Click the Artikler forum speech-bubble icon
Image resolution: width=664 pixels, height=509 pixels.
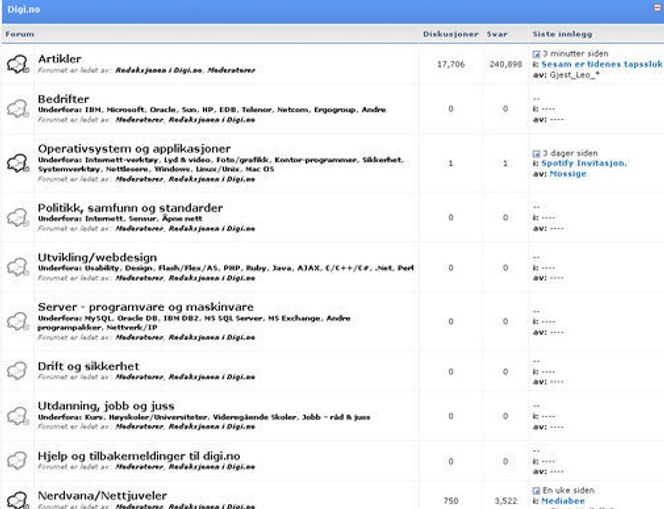click(x=17, y=64)
